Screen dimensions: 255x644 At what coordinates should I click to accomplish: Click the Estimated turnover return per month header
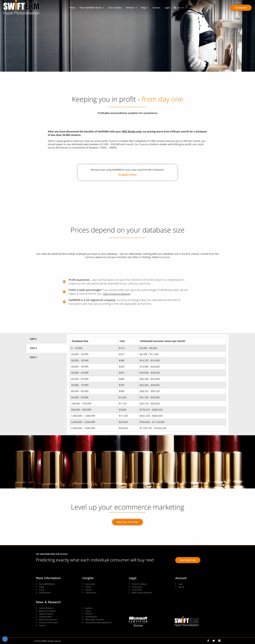[182, 341]
